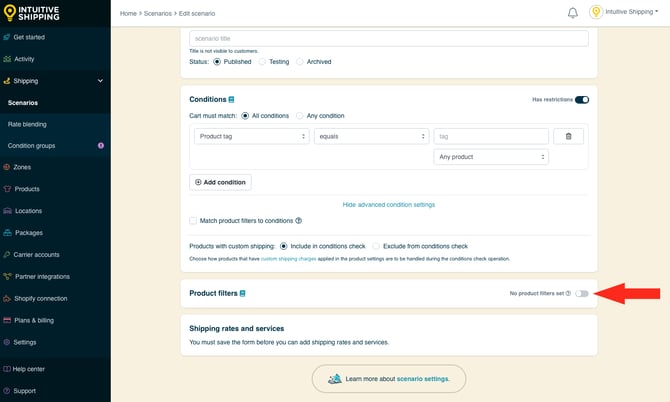The height and width of the screenshot is (402, 670).
Task: Click Hide advanced condition settings link
Action: 389,205
